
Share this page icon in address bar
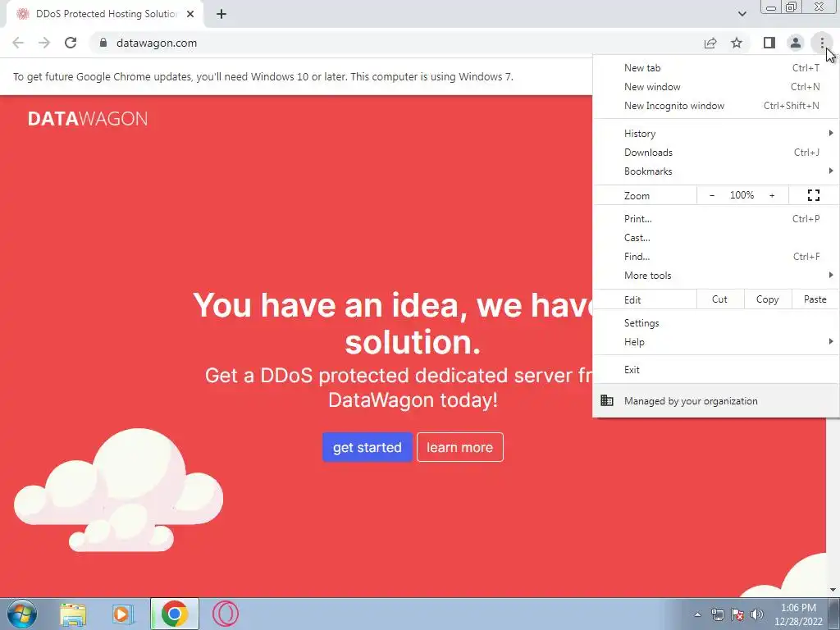(x=710, y=43)
